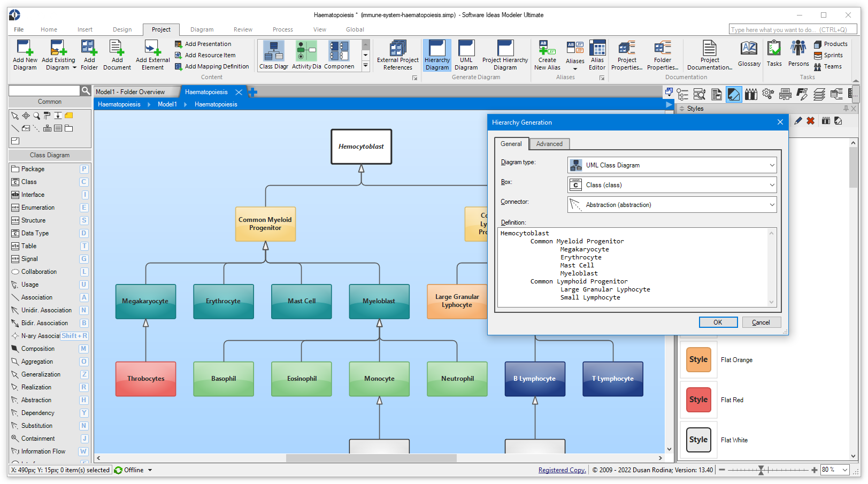Click Model1 breadcrumb

point(167,104)
